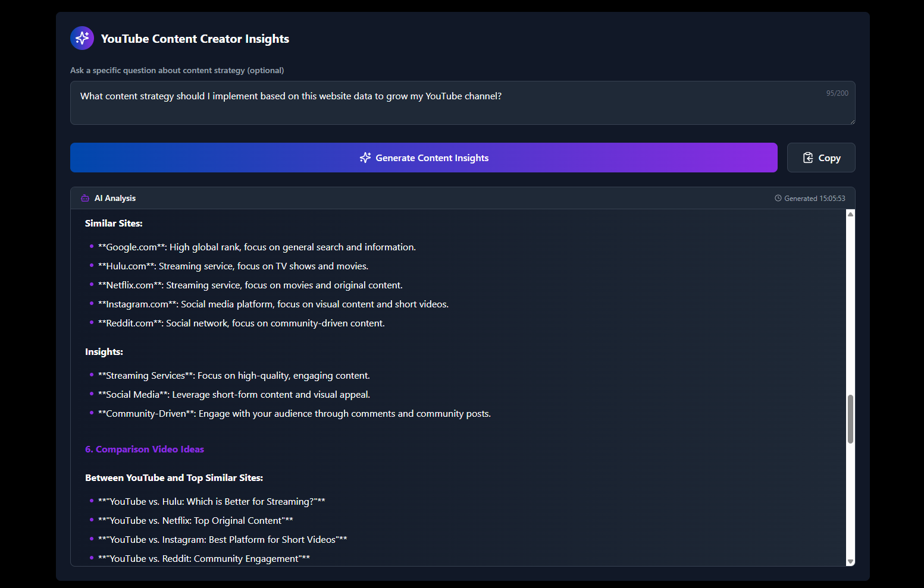Click the Community-Driven insight line
Screen dimensions: 924x588
click(x=295, y=414)
